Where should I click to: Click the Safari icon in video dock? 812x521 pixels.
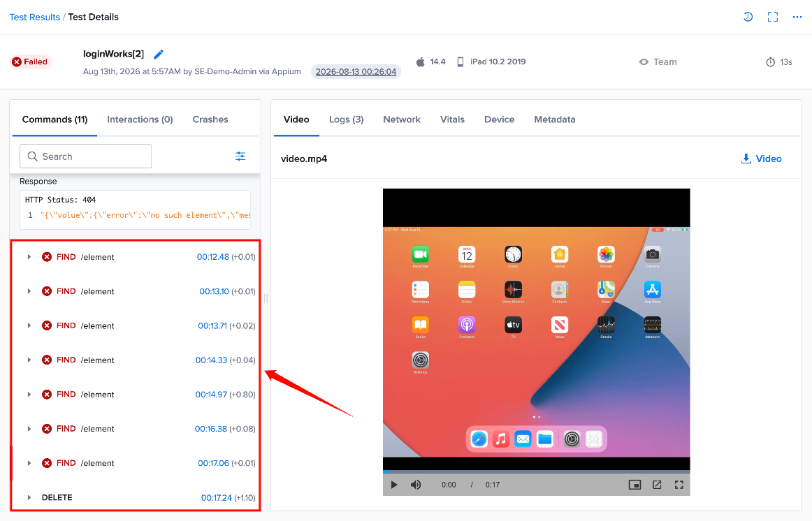pos(479,439)
